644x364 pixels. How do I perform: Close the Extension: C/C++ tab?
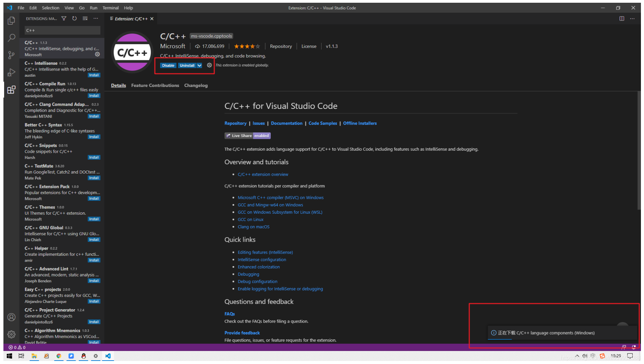(152, 19)
